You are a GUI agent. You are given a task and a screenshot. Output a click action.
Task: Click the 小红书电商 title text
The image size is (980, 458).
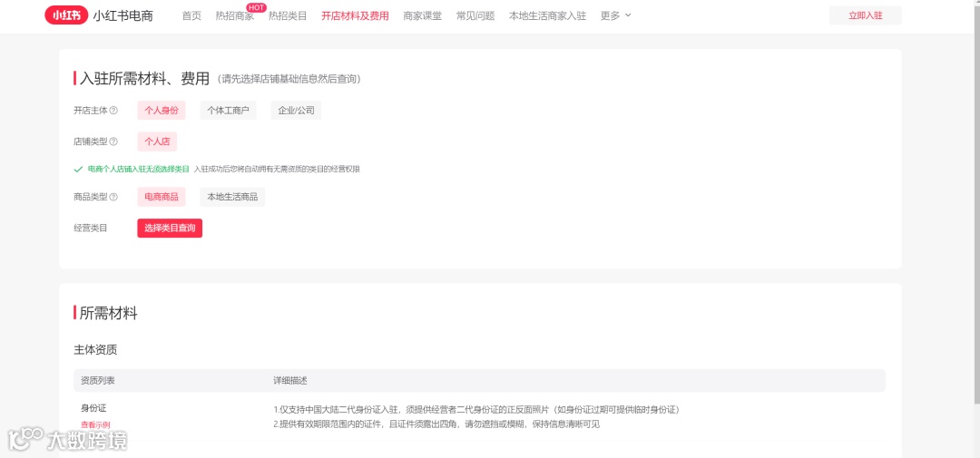(122, 15)
